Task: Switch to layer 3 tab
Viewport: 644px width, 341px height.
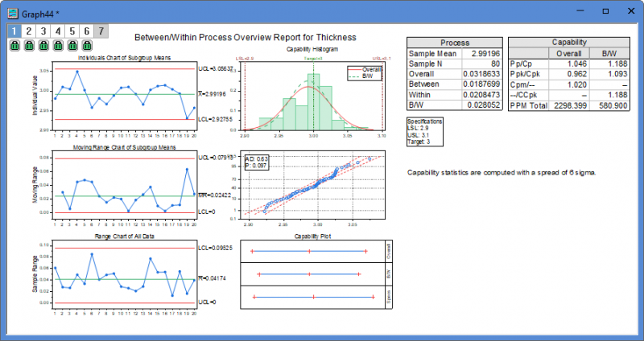Action: (43, 31)
